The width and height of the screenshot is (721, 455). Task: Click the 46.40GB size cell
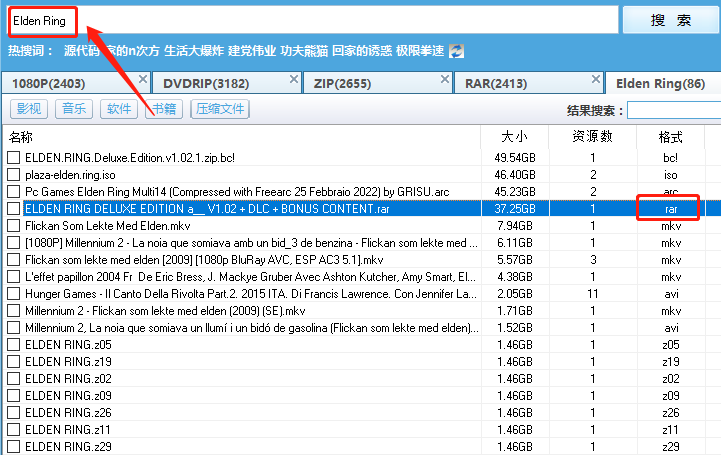pos(515,175)
